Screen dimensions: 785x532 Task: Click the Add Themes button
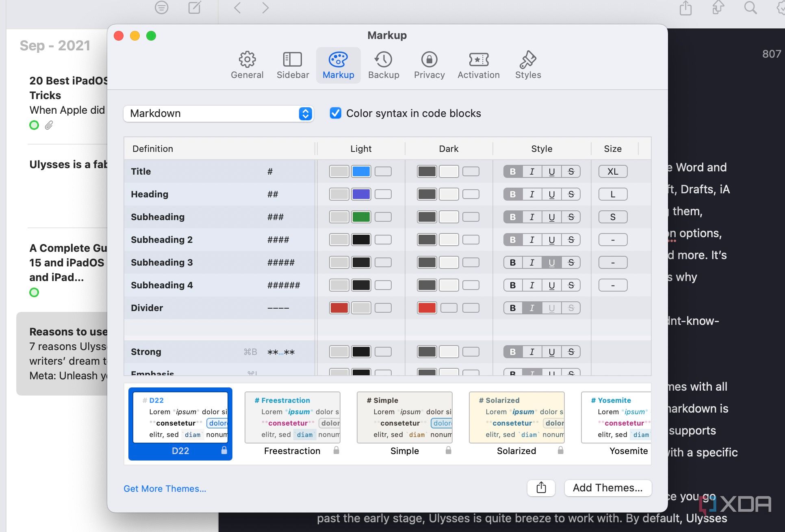(608, 488)
